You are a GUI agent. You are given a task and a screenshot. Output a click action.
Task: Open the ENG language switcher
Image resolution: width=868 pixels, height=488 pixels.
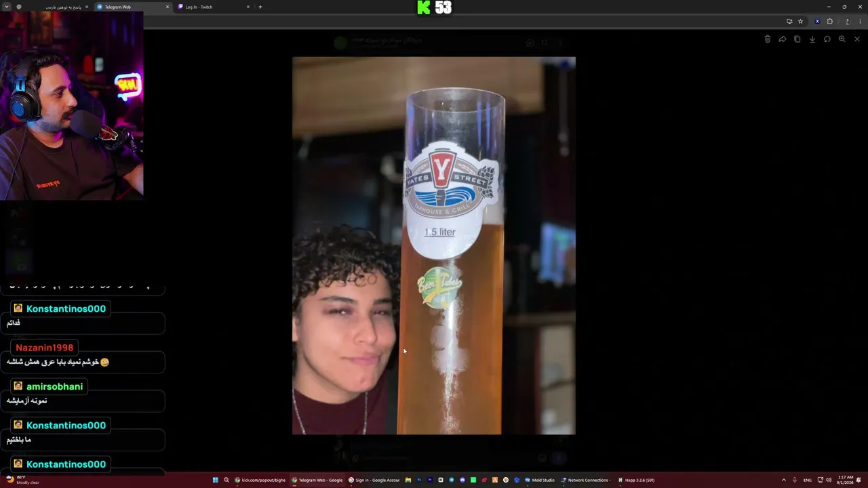click(807, 480)
